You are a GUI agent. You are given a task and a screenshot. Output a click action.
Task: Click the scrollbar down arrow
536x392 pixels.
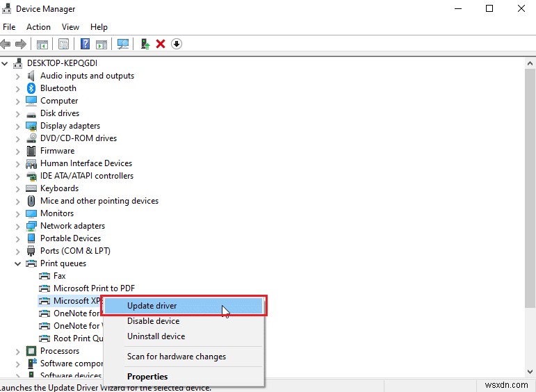(530, 371)
